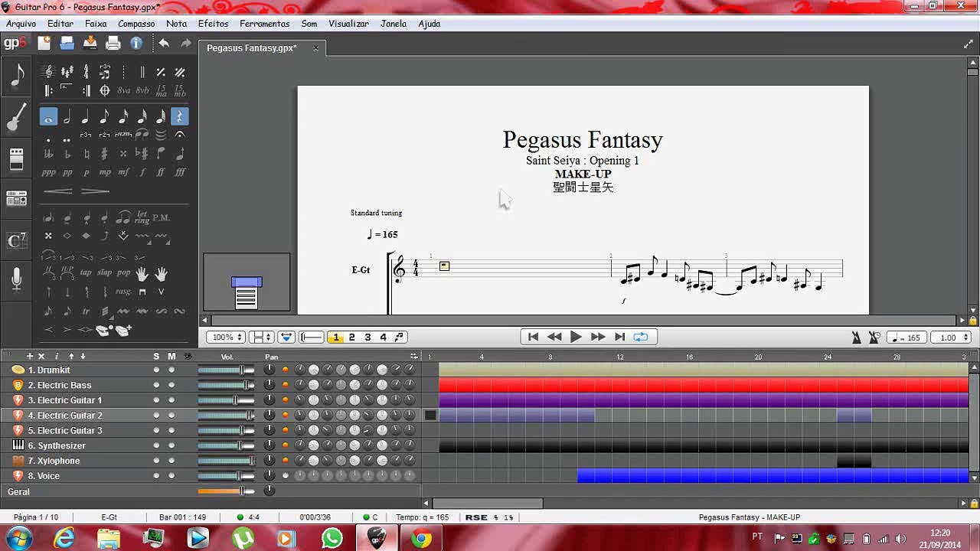Viewport: 980px width, 551px height.
Task: Fast forward to next bar
Action: tap(597, 337)
